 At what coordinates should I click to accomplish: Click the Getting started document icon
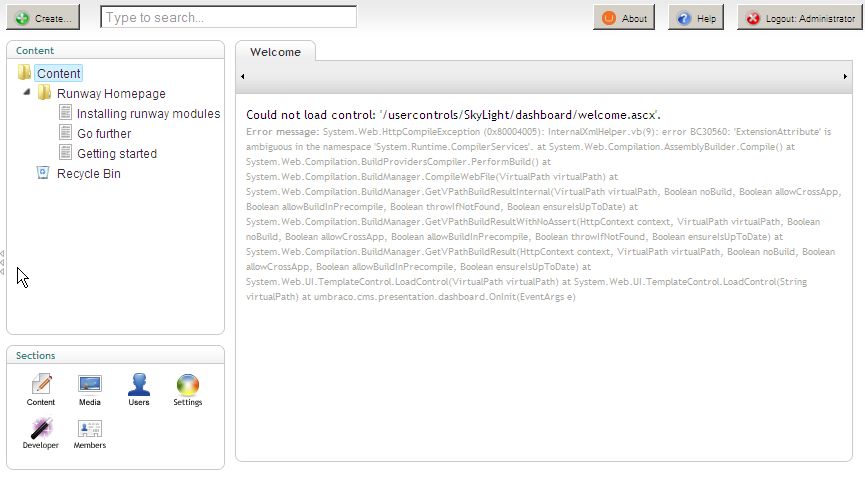65,152
